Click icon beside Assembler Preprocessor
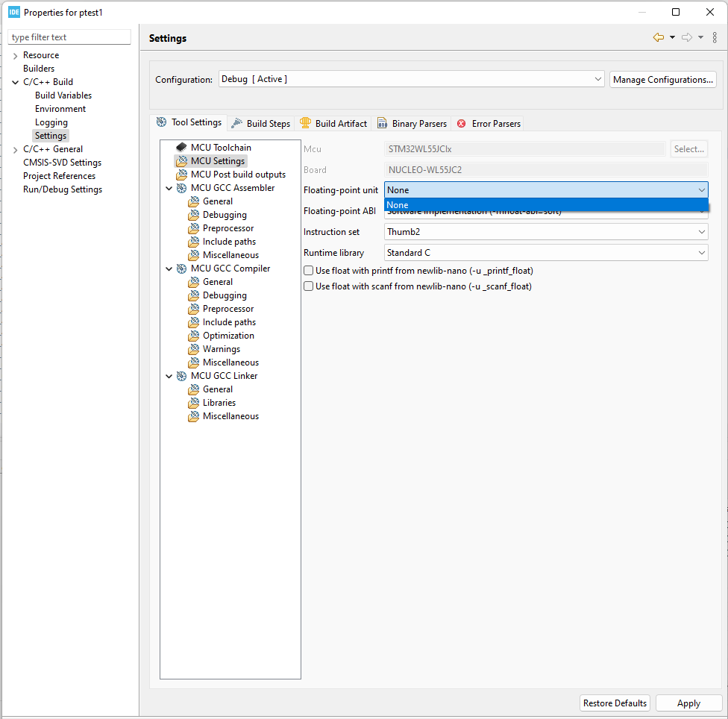728x719 pixels. (x=194, y=228)
